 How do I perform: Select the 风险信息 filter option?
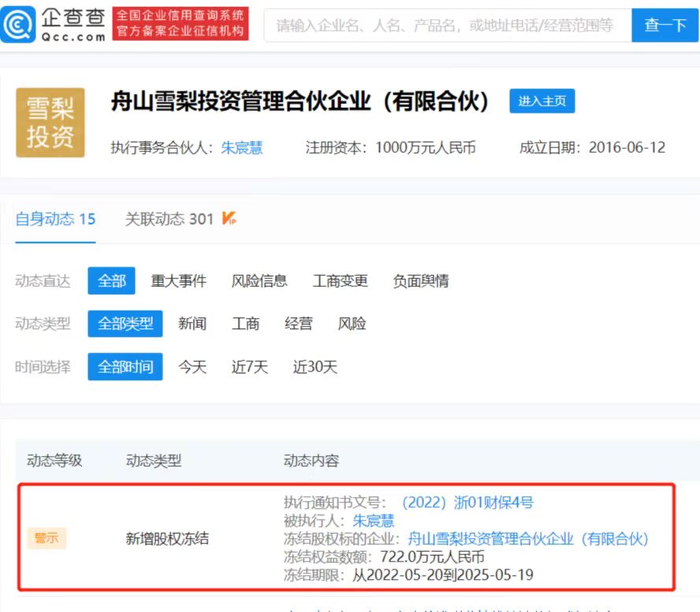pyautogui.click(x=259, y=281)
